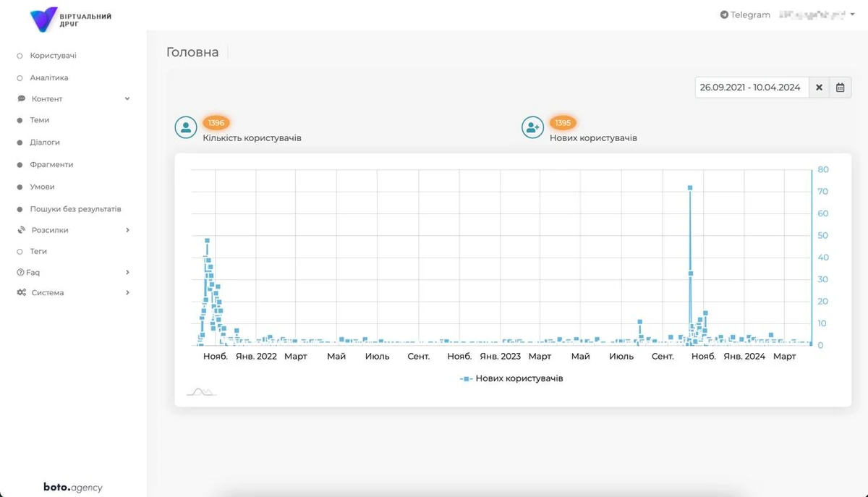Expand the Розсилки submenu arrow
Image resolution: width=868 pixels, height=497 pixels.
pos(127,230)
